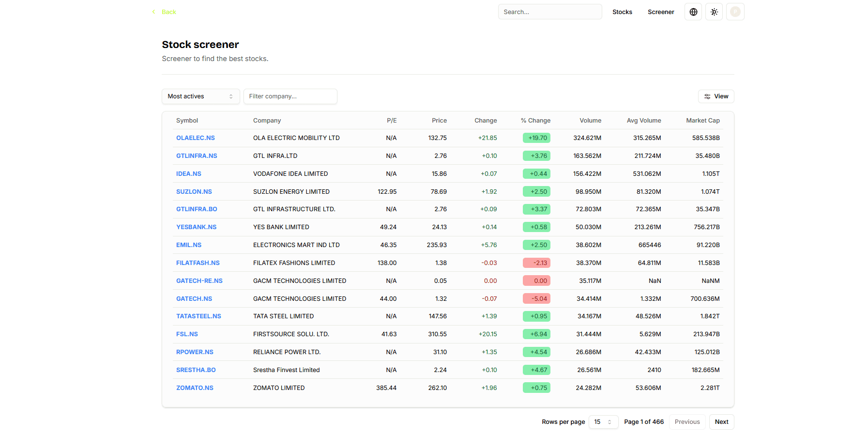Click the Price column header
The width and height of the screenshot is (868, 436).
coord(439,121)
